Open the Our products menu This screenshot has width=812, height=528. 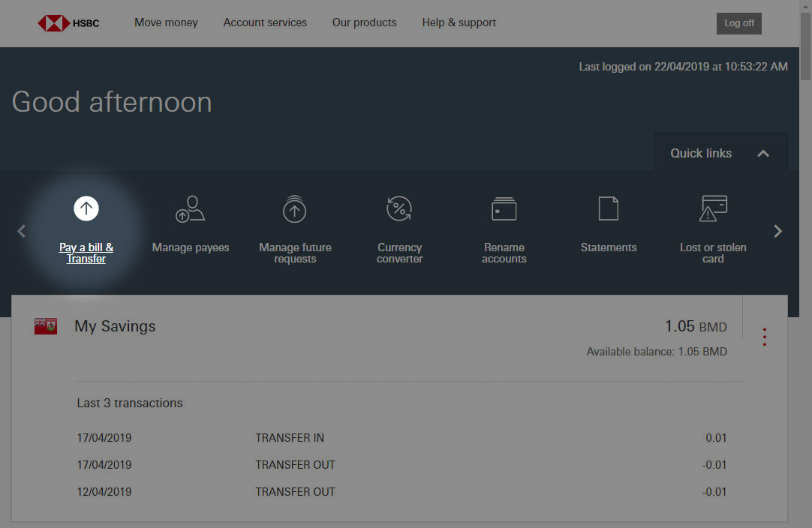pyautogui.click(x=364, y=22)
